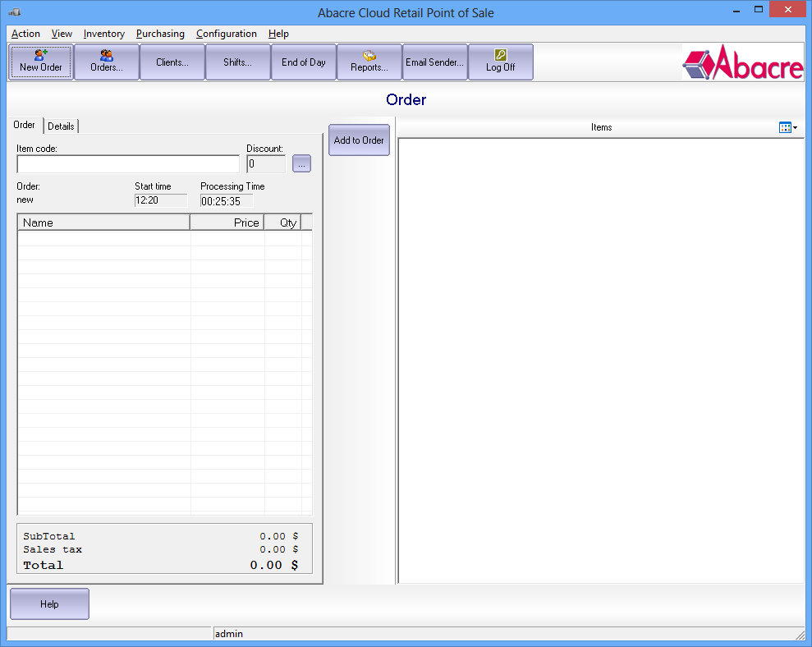Select the Order tab
The image size is (812, 647).
tap(25, 126)
